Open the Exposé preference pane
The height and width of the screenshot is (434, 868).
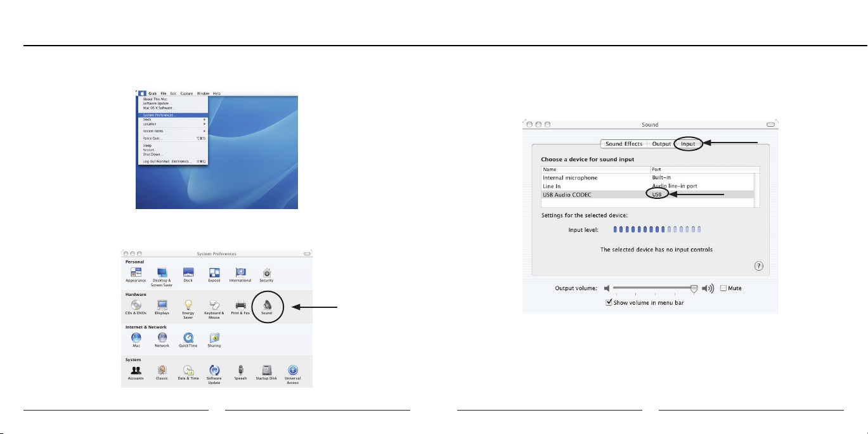point(214,275)
